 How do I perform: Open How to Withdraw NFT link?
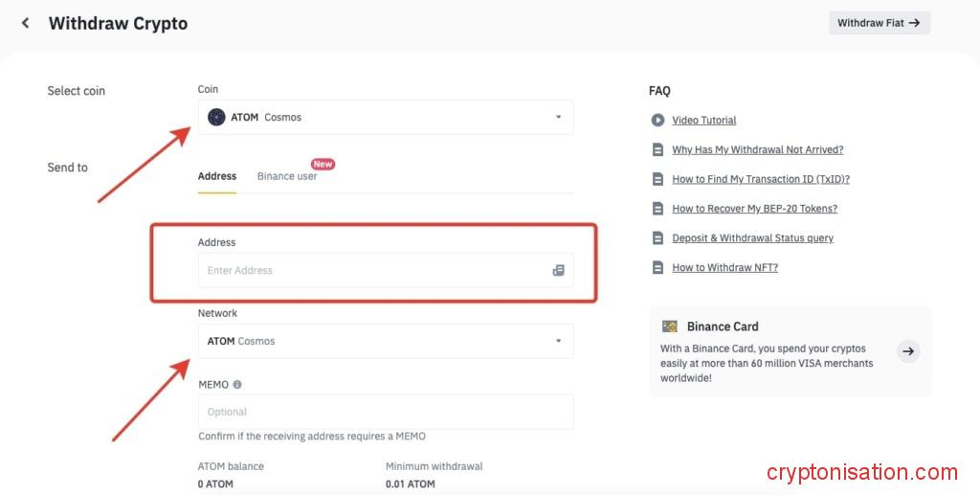click(725, 267)
